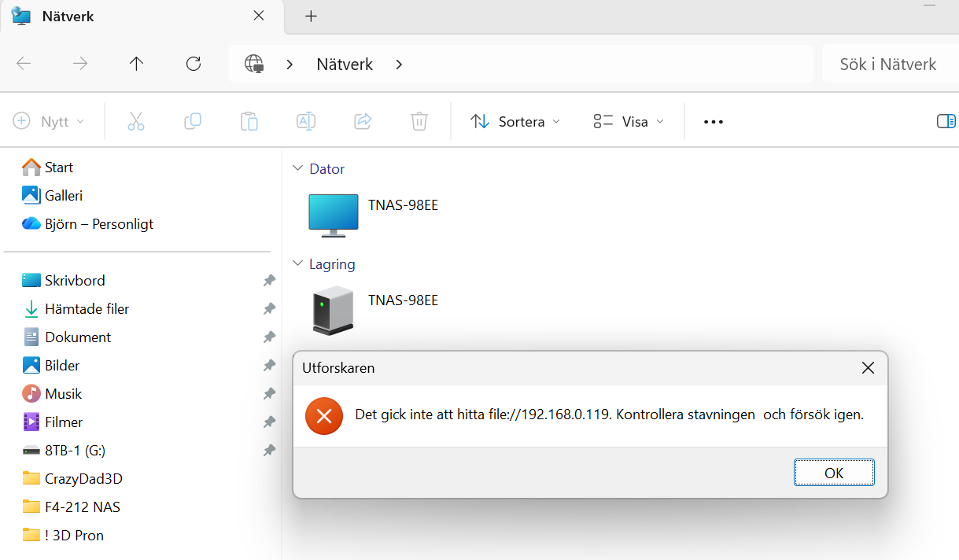Viewport: 959px width, 560px height.
Task: Open the F4-212 NAS folder
Action: [x=71, y=507]
